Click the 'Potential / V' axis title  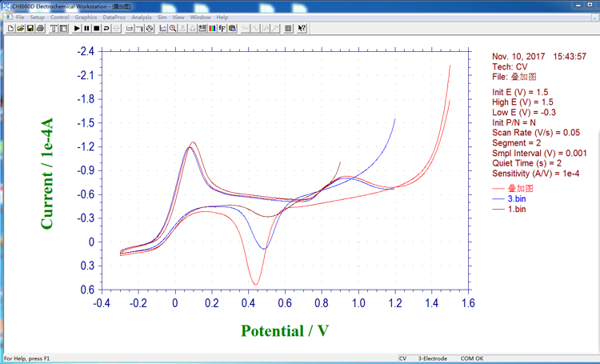[285, 330]
